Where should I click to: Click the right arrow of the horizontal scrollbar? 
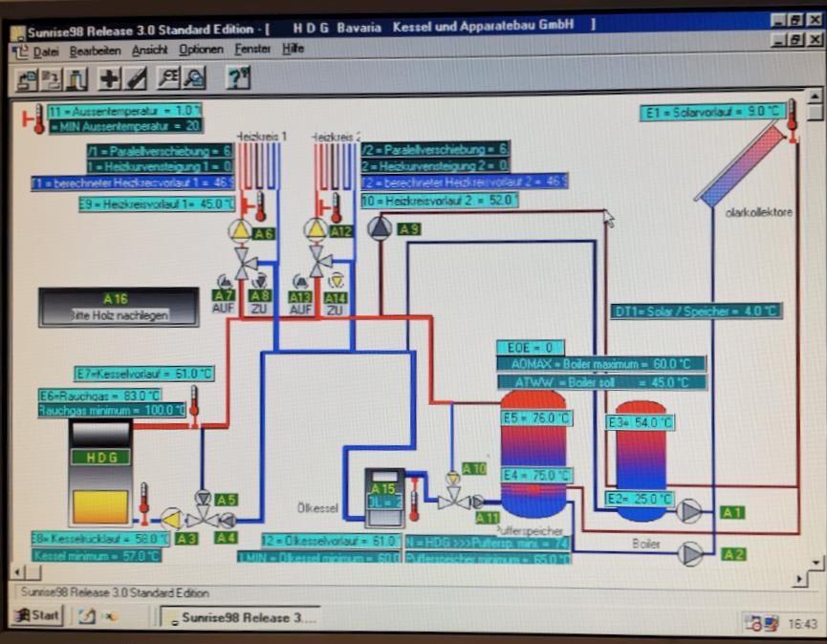pos(799,579)
